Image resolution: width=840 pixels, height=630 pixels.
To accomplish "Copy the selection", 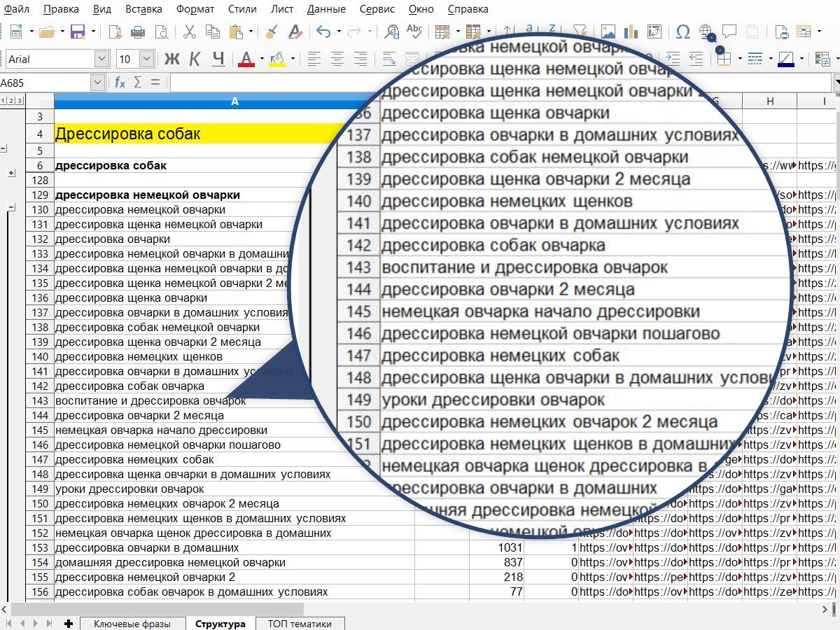I will [x=213, y=31].
